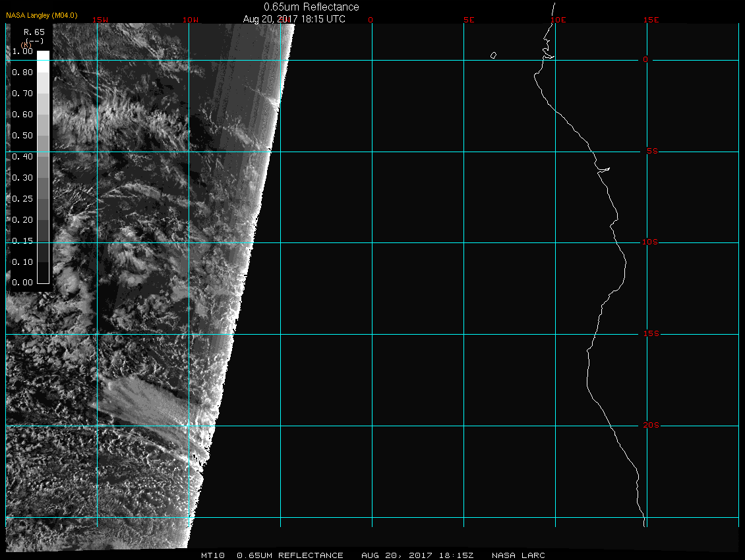
Task: Select the 20S latitude label
Action: [x=651, y=425]
